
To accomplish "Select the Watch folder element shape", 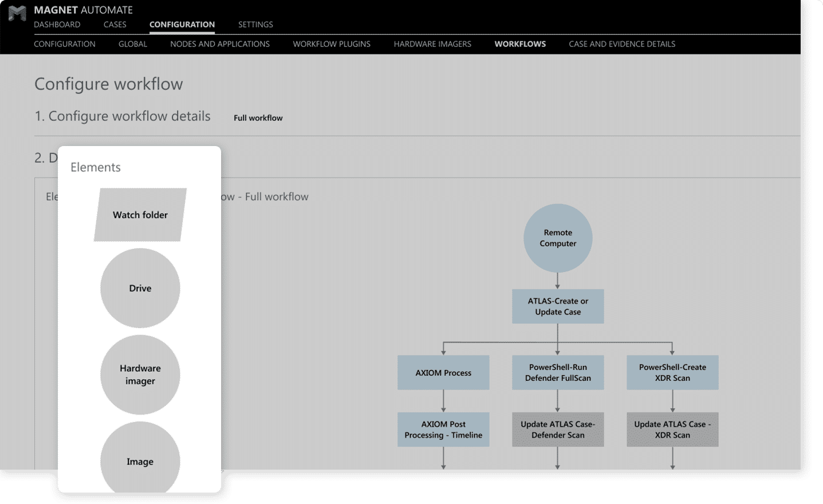I will (x=140, y=215).
